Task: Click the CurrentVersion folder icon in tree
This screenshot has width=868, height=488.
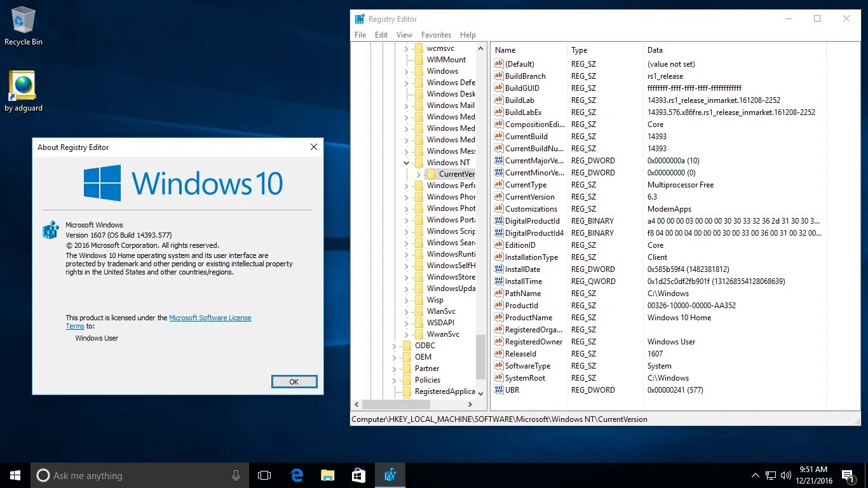Action: point(431,174)
